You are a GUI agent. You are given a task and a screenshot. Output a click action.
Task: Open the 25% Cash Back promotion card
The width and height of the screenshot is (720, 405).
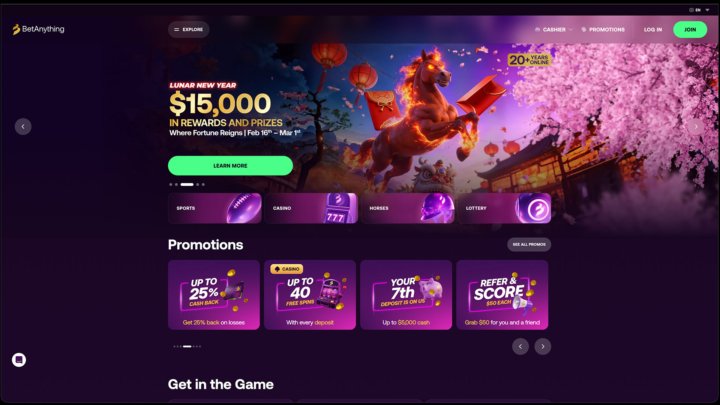click(x=214, y=295)
